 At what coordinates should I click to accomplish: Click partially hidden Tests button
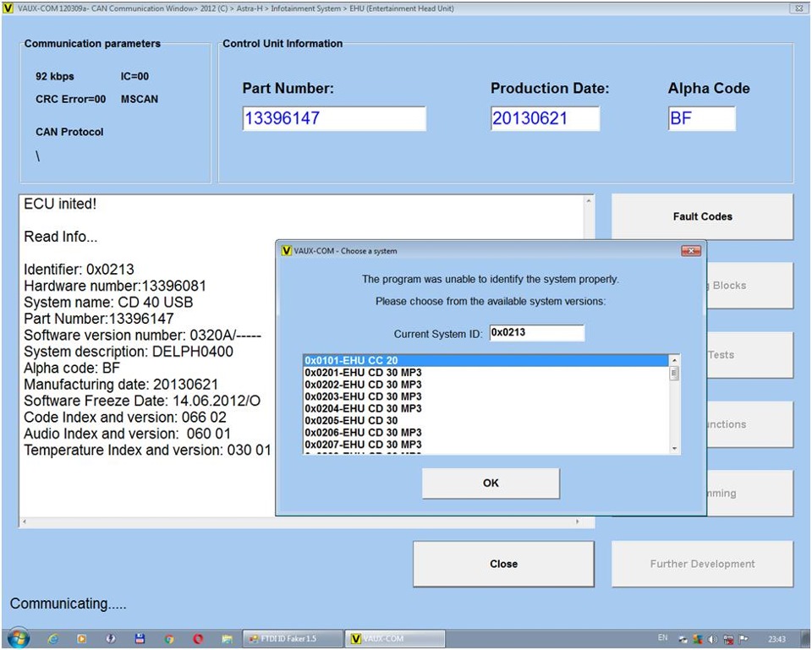pos(750,355)
